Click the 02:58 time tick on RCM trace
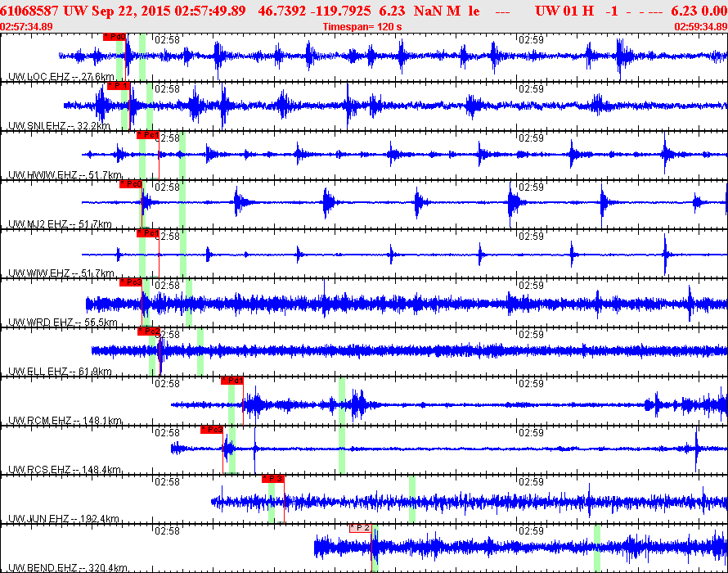Image resolution: width=728 pixels, height=573 pixels. tap(167, 383)
